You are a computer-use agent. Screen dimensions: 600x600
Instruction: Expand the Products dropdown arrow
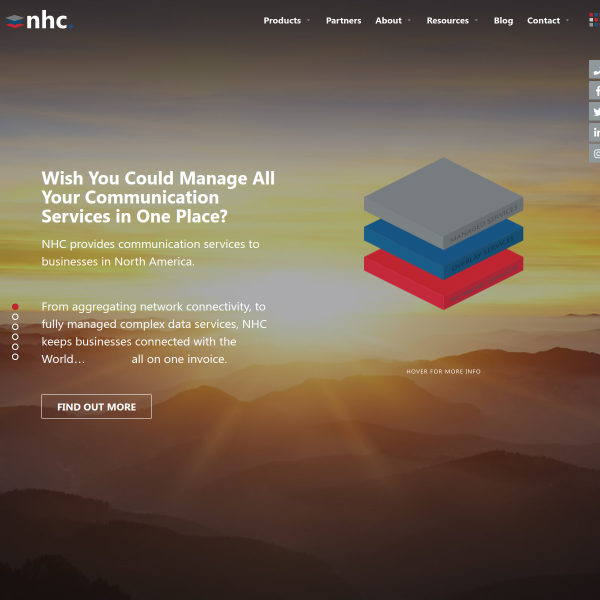[x=308, y=20]
